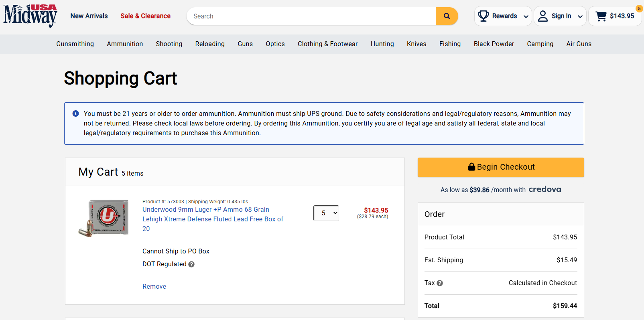Visit the Sale & Clearance link
This screenshot has height=320, width=644.
coord(145,16)
